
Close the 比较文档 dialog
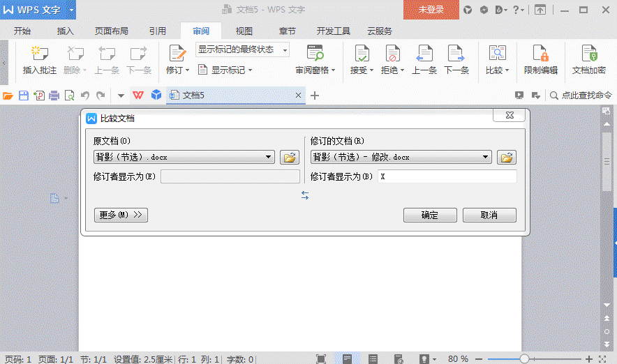[x=510, y=115]
